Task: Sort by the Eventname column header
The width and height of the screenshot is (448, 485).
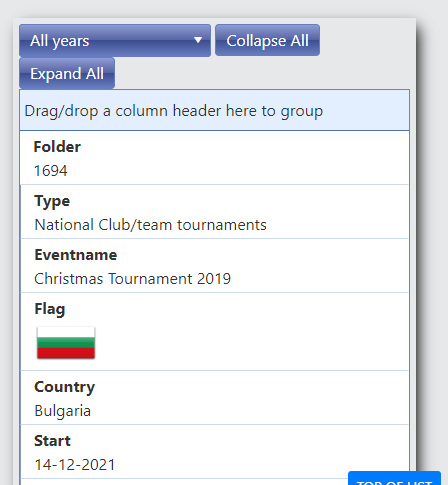Action: [76, 255]
